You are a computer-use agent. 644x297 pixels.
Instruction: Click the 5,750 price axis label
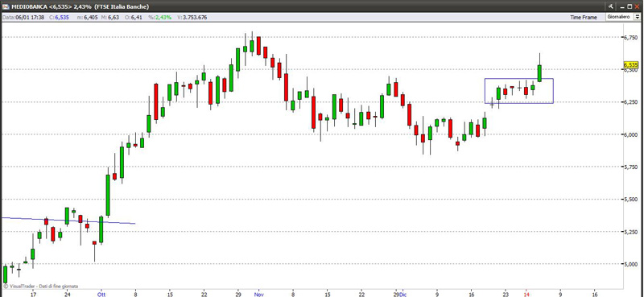[x=631, y=167]
